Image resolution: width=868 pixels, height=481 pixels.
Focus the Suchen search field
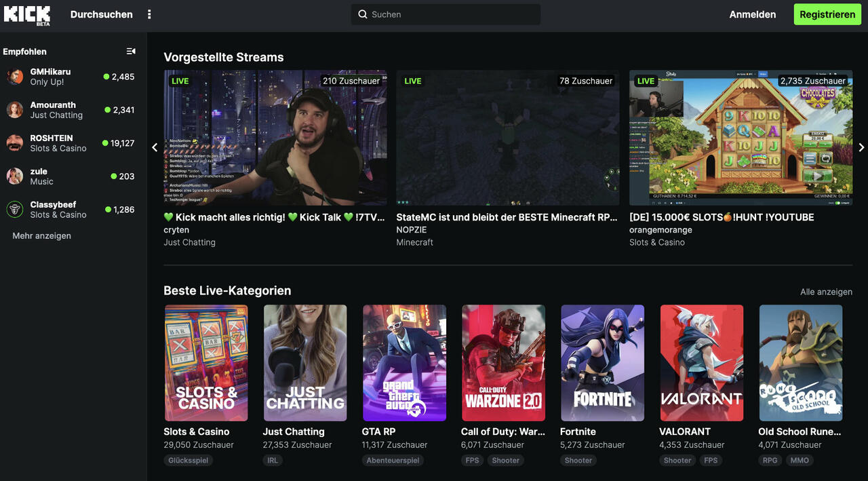click(x=446, y=14)
